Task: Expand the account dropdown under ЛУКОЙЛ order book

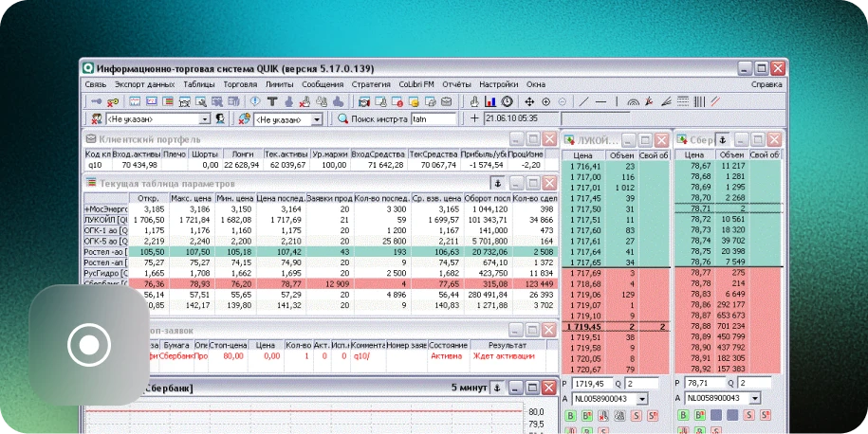Action: coord(642,399)
